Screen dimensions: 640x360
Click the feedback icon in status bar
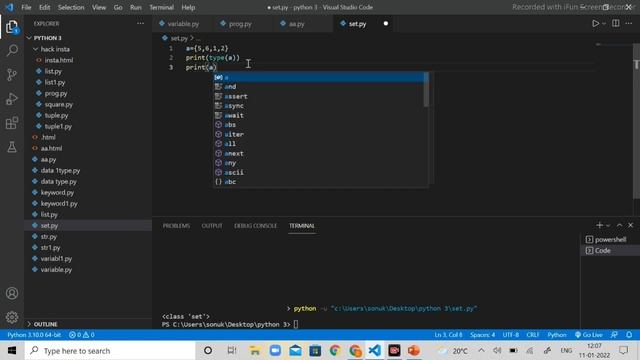(614, 335)
